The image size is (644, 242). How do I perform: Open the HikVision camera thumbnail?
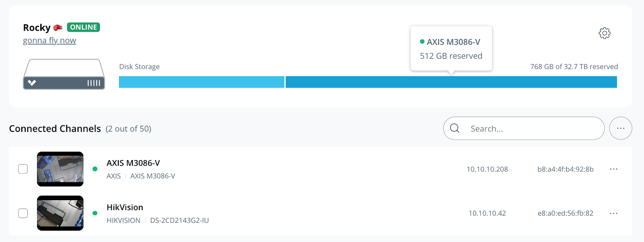point(60,213)
